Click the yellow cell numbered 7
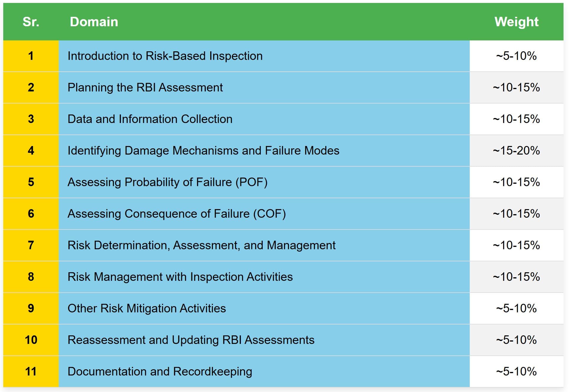 pos(31,245)
